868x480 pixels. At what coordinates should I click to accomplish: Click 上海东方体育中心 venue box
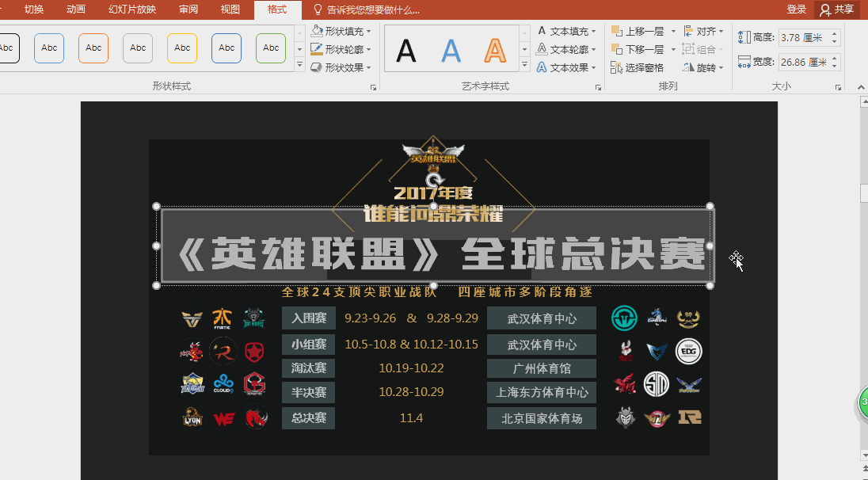click(542, 392)
